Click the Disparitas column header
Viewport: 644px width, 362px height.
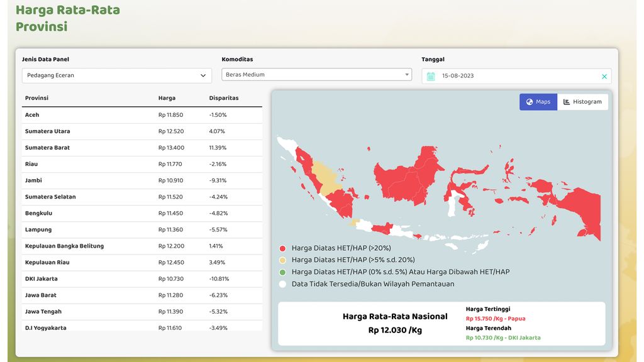(x=224, y=98)
